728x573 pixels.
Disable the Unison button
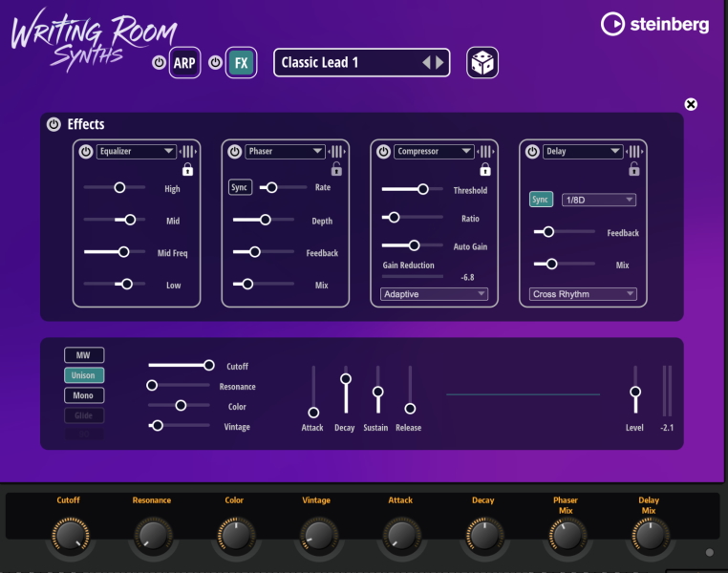click(84, 375)
